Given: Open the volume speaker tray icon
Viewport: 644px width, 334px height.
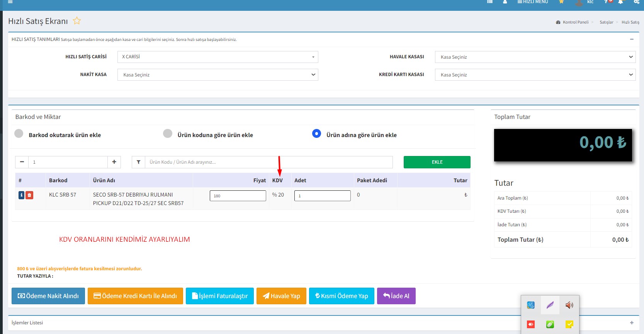Looking at the screenshot, I should (569, 305).
